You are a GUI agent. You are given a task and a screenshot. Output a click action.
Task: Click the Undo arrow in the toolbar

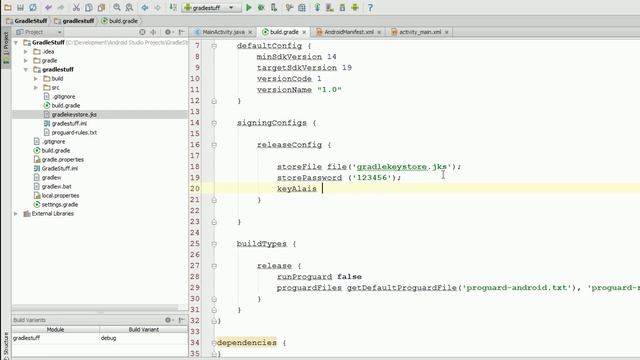[48, 7]
